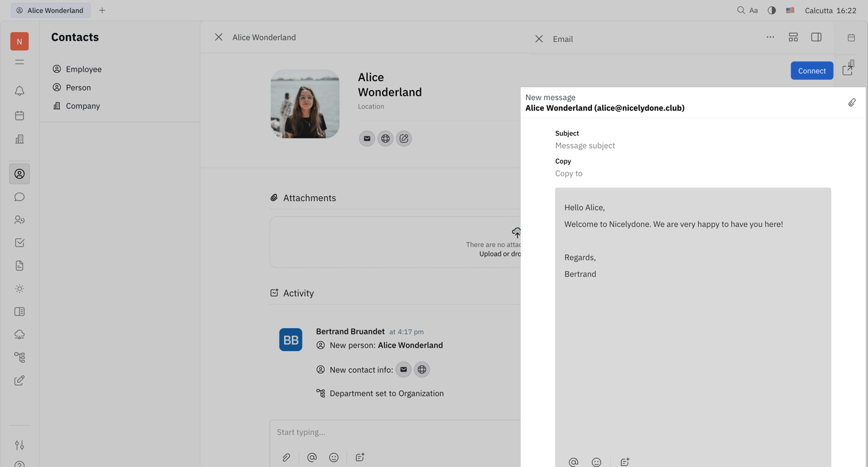Click the Bertrand Bruandet name in activity
The width and height of the screenshot is (868, 467).
tap(350, 332)
